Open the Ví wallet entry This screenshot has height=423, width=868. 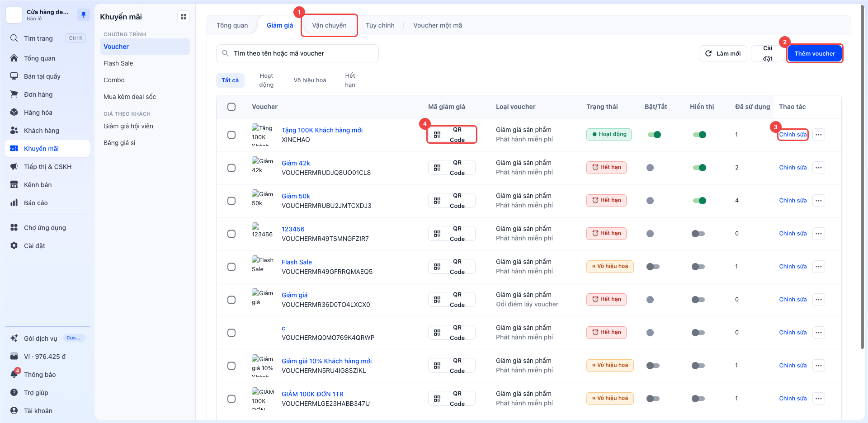click(x=47, y=357)
